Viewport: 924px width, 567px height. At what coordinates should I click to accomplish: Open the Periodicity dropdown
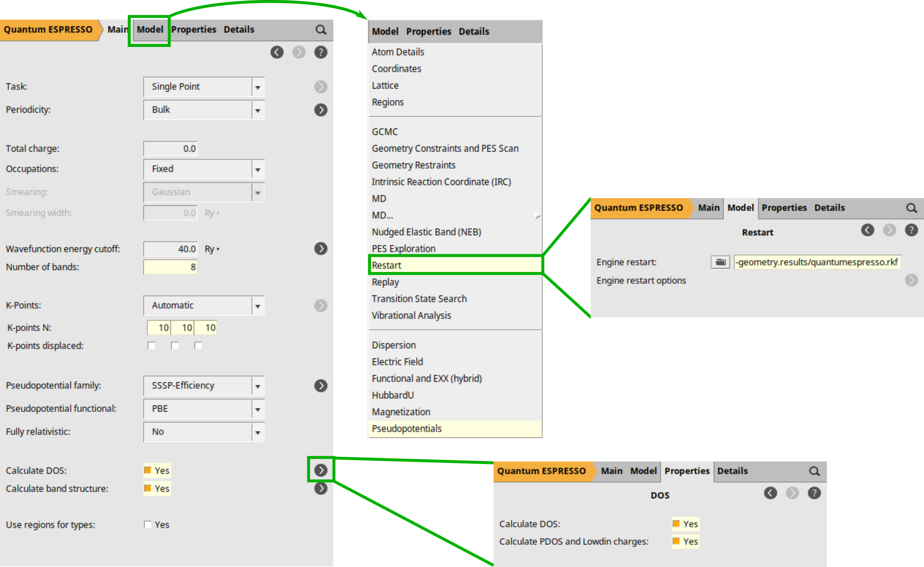pos(204,110)
